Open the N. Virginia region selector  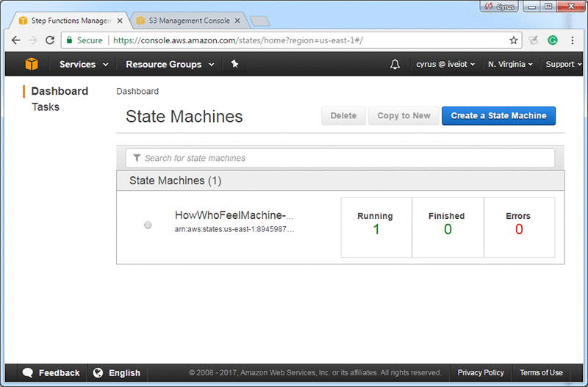coord(510,65)
